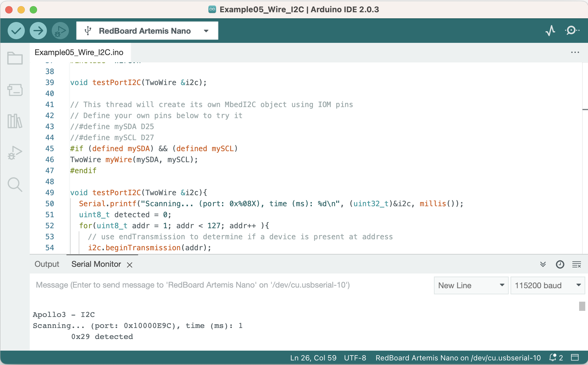Click the for loop statement on line 52
Viewport: 588px width, 365px height.
tap(174, 226)
